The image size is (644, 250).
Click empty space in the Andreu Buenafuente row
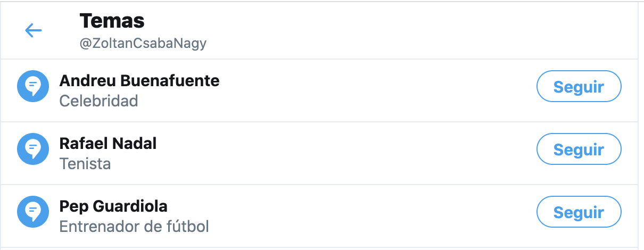(373, 90)
